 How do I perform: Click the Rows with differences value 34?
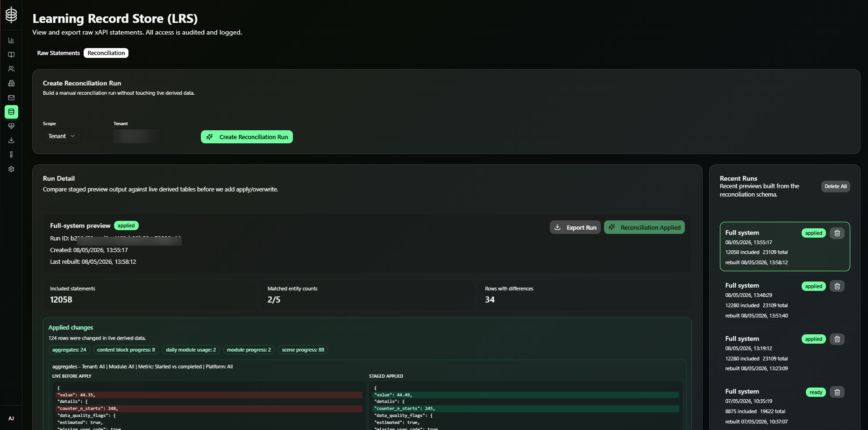[490, 300]
